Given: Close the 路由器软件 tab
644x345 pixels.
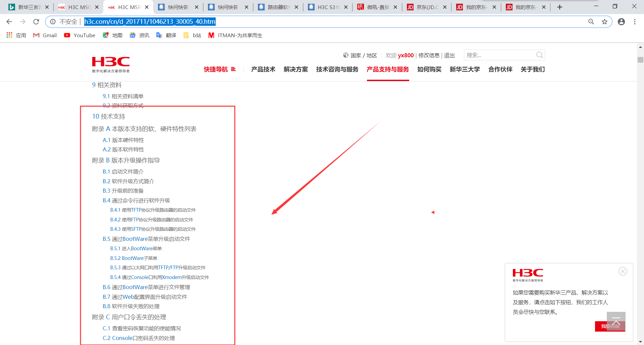Looking at the screenshot, I should point(296,7).
